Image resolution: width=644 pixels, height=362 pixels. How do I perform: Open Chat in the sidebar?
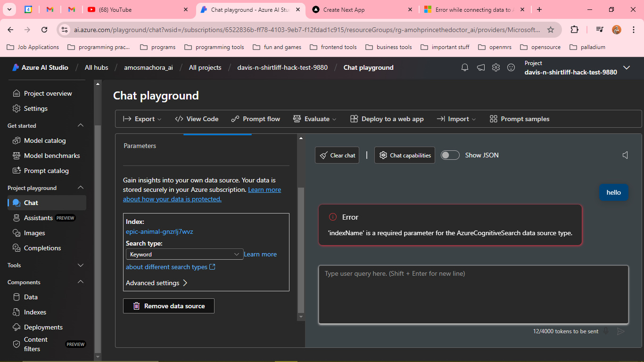point(47,203)
